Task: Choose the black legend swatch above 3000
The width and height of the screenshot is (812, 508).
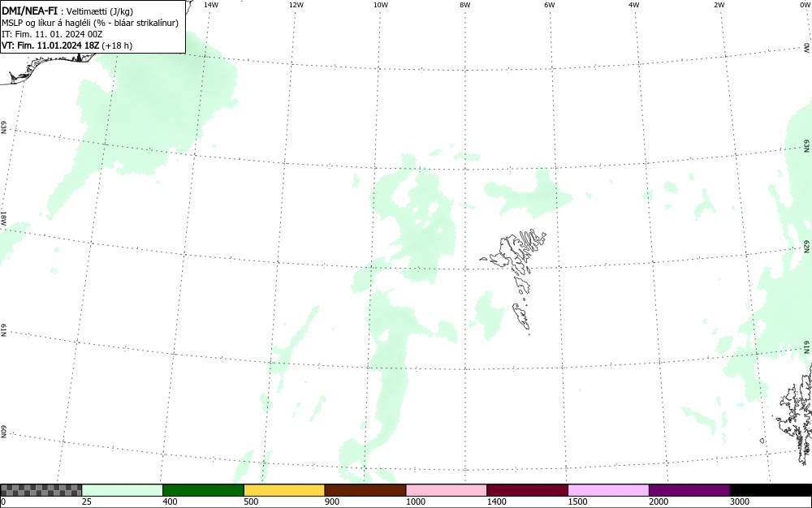Action: pos(771,490)
